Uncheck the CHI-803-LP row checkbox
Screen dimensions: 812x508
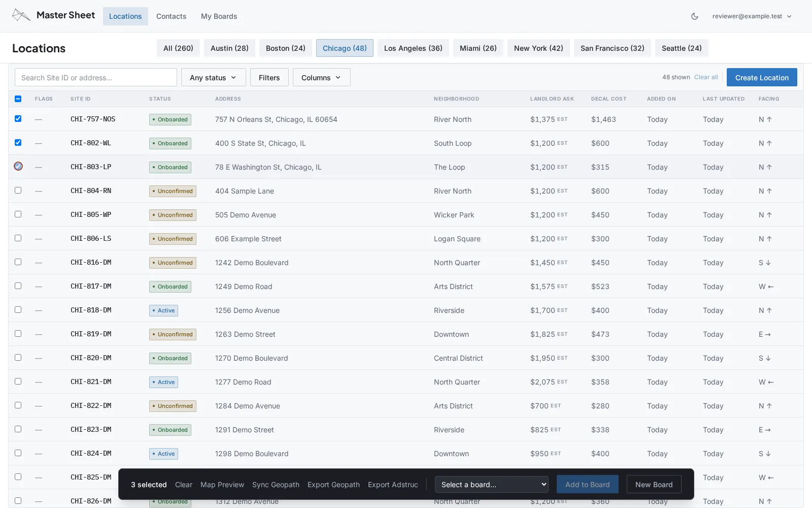coord(18,166)
